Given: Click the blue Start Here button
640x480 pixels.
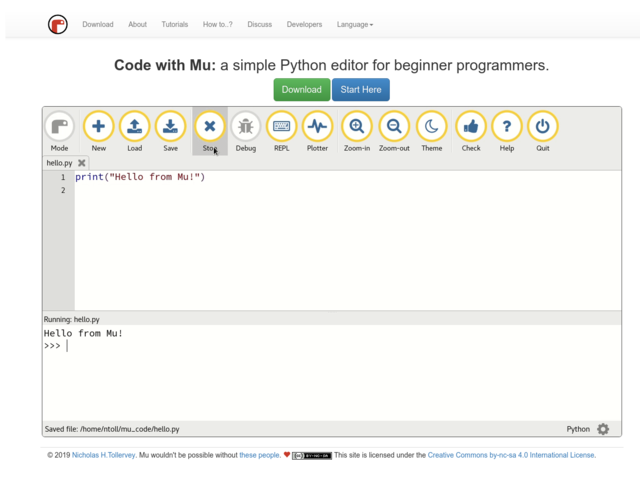Looking at the screenshot, I should coord(361,89).
